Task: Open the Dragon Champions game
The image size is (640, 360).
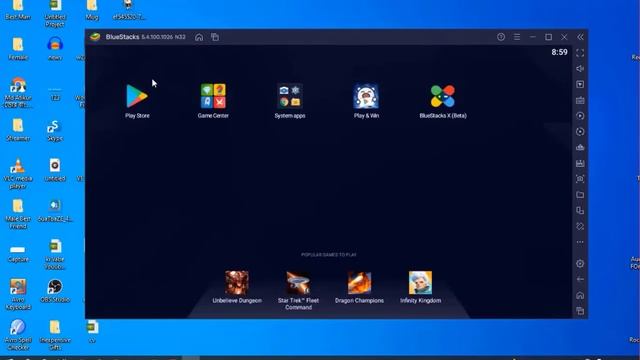Action: tap(359, 283)
